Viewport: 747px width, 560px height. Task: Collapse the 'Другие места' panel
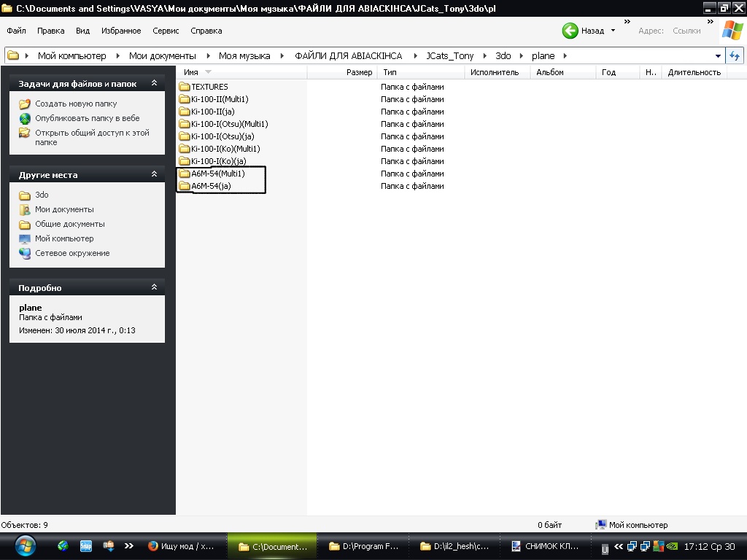pos(155,174)
